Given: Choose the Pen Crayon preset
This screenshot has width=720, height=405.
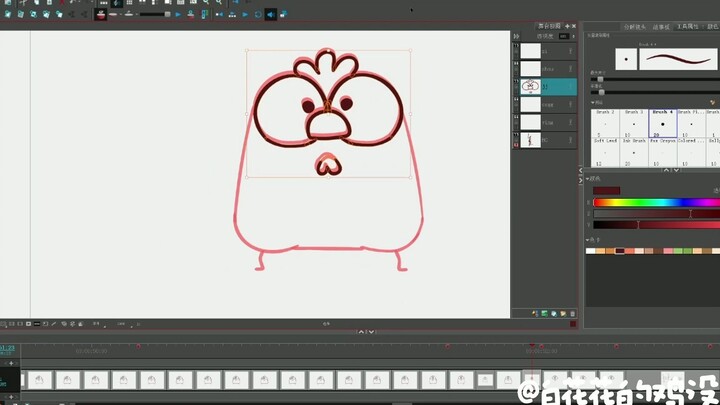Looking at the screenshot, I should click(663, 152).
